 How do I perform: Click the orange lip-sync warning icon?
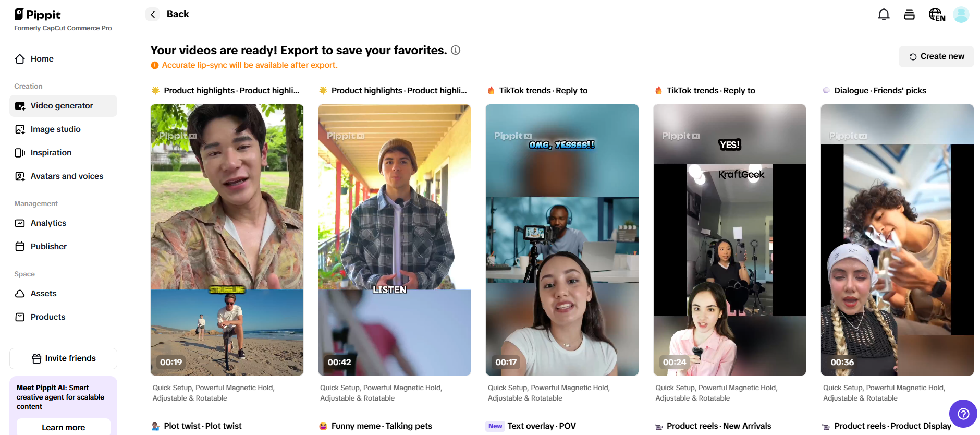pos(155,65)
